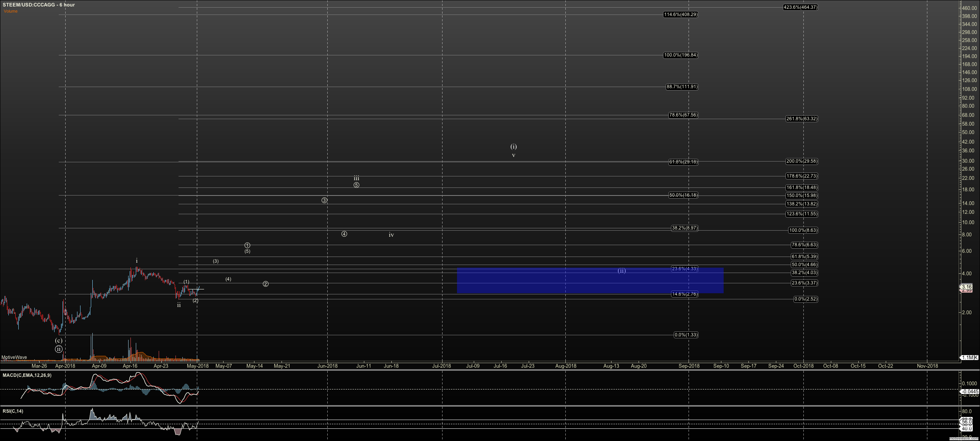Screen dimensions: 980x441
Task: Click the wave iv label
Action: (x=391, y=235)
